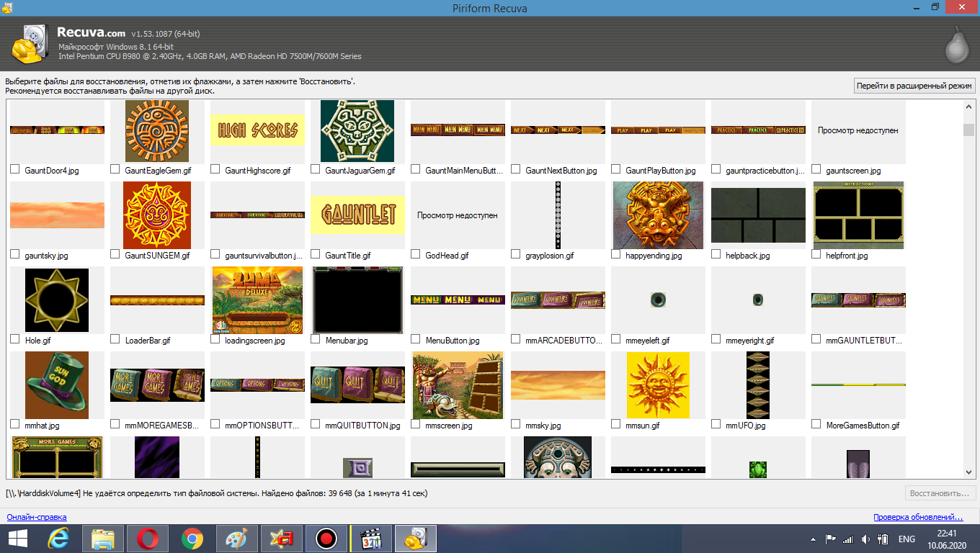Click the mmeyeleft.gif file name

click(648, 341)
